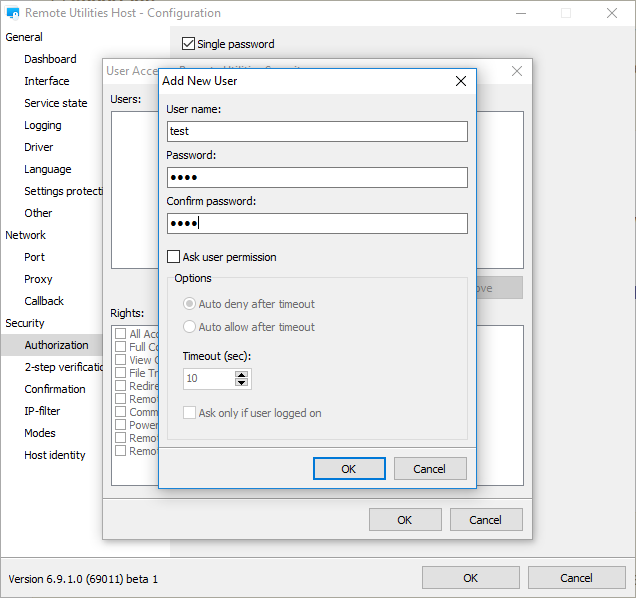
Task: Tick the Full Control rights checkbox
Action: tap(120, 346)
